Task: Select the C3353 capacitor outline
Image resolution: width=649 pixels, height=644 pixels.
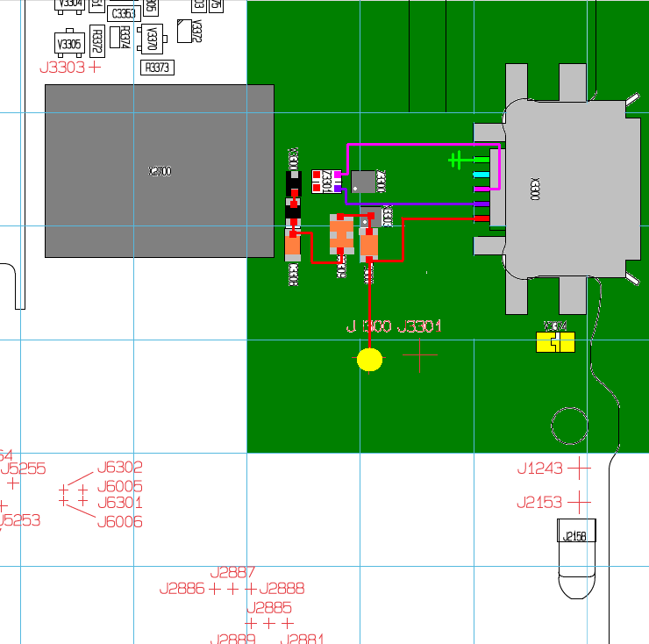Action: (124, 14)
